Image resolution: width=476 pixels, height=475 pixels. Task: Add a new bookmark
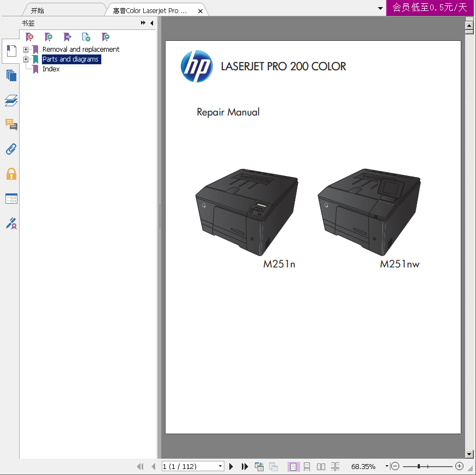[x=48, y=37]
